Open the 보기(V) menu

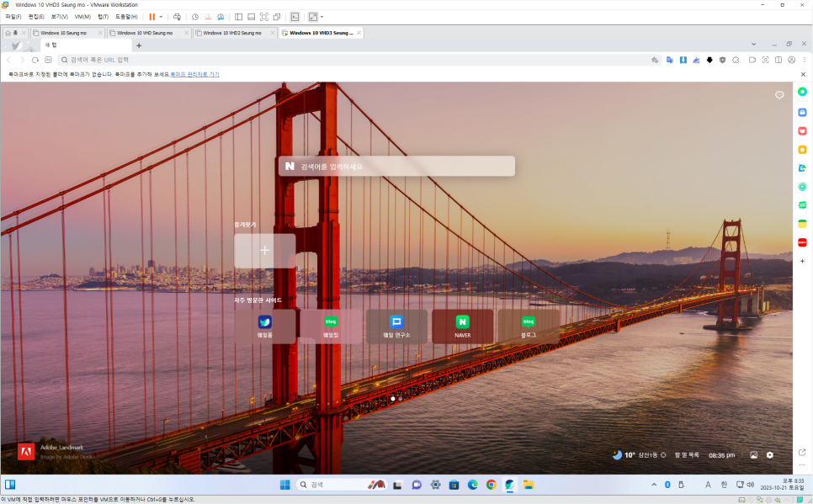click(59, 17)
